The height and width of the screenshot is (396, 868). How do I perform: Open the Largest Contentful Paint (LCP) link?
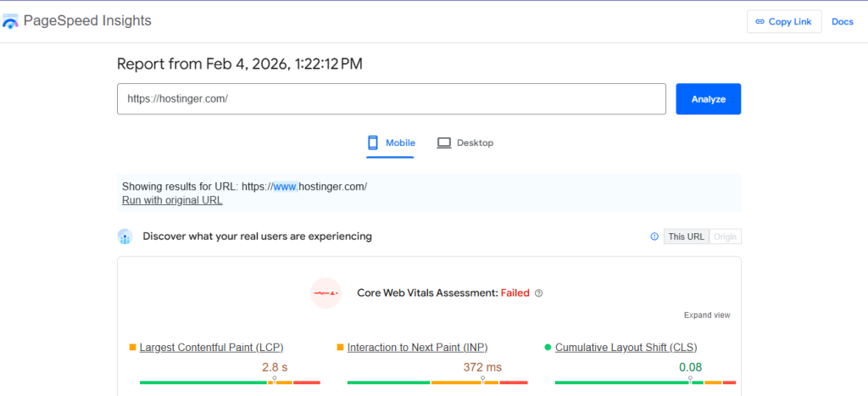click(x=211, y=348)
